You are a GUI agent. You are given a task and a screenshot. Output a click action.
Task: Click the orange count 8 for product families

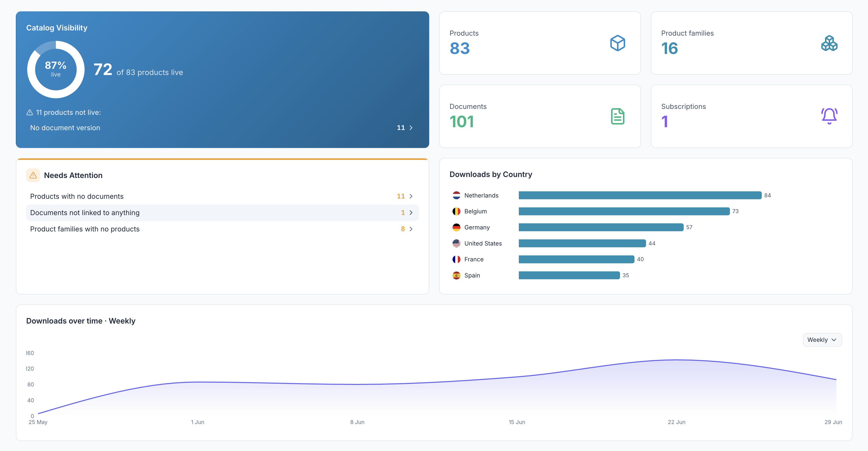pyautogui.click(x=403, y=229)
